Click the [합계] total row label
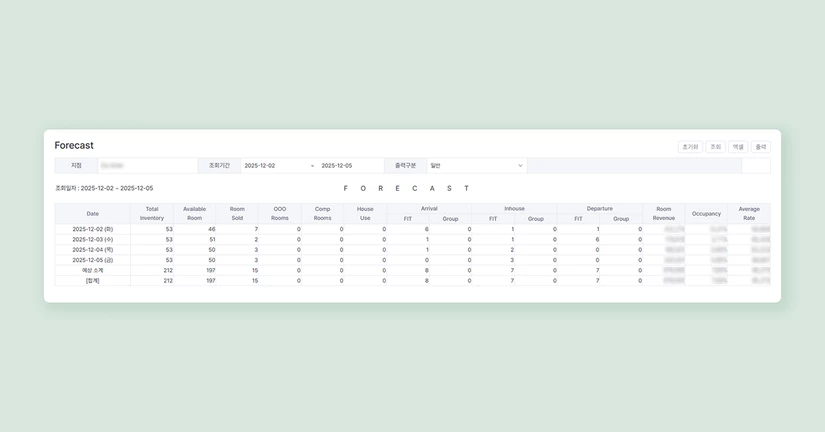 (x=93, y=280)
